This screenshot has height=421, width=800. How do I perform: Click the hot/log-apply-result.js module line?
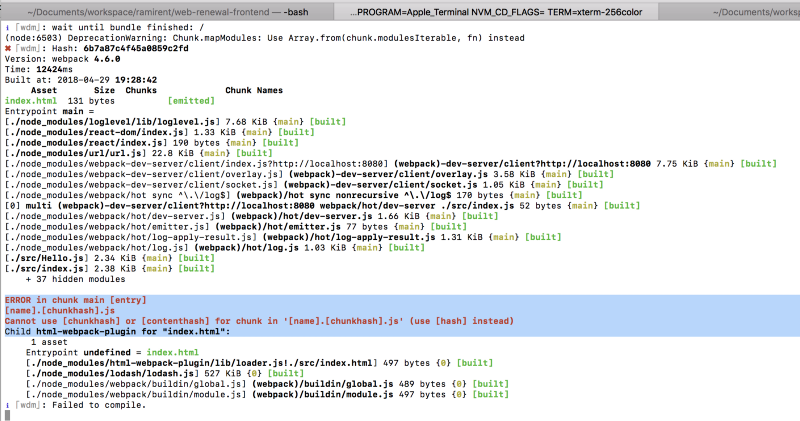[283, 237]
